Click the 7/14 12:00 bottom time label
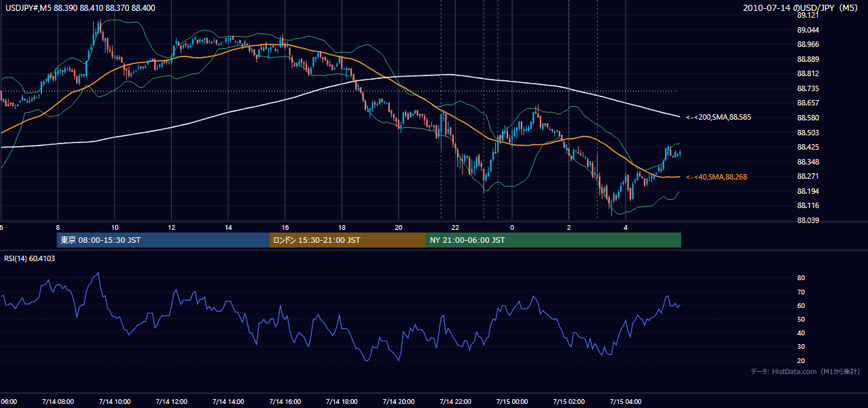This screenshot has width=868, height=408. tap(171, 401)
